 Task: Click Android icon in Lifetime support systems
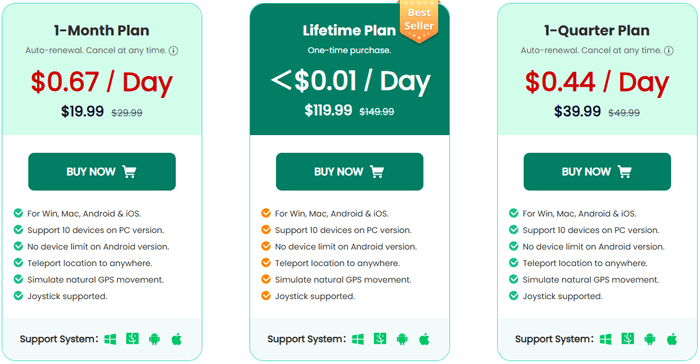click(x=402, y=339)
